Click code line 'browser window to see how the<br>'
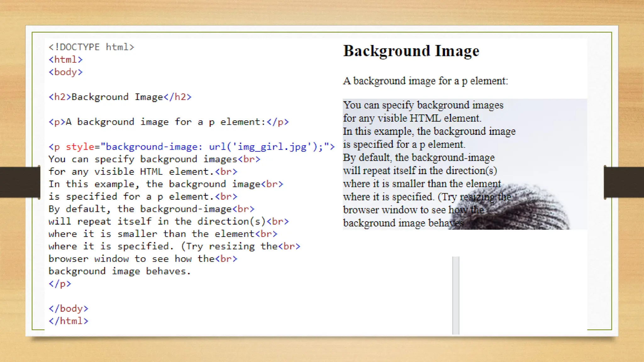Viewport: 644px width, 362px height. pos(143,259)
